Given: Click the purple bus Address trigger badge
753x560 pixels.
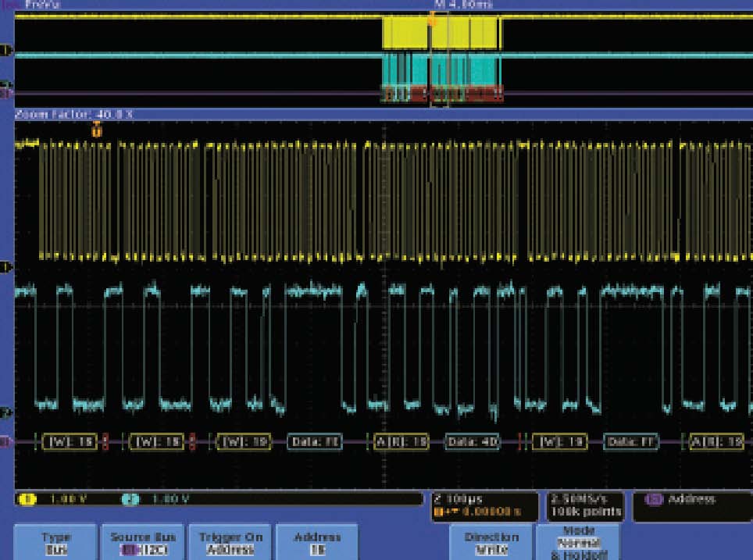Looking at the screenshot, I should (x=652, y=499).
